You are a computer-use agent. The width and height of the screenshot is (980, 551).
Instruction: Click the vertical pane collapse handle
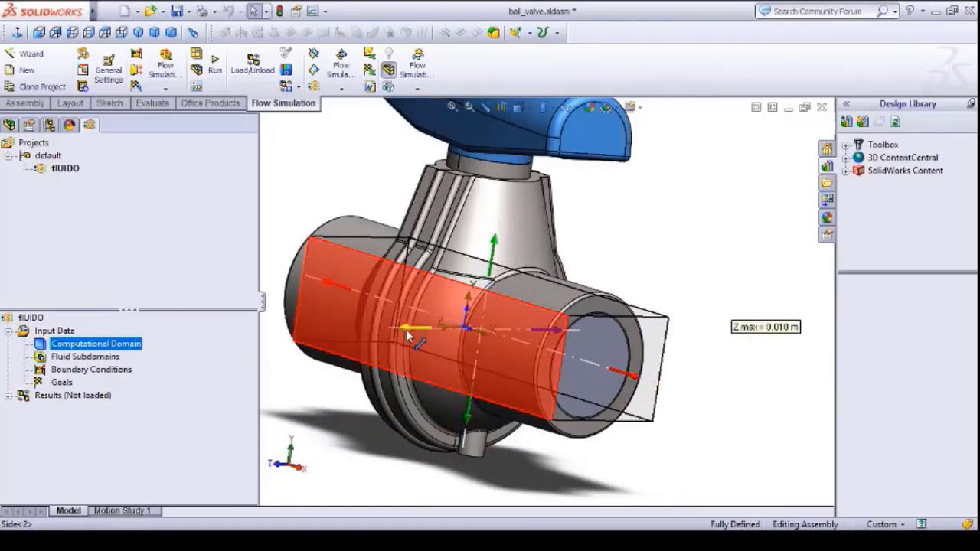262,302
